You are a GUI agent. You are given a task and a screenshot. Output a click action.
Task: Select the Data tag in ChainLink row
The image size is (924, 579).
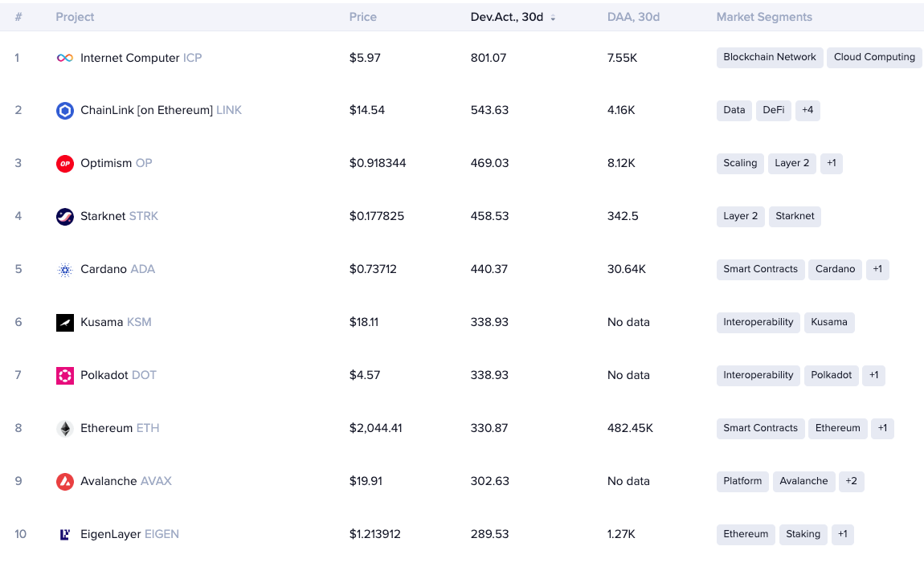[x=734, y=110]
